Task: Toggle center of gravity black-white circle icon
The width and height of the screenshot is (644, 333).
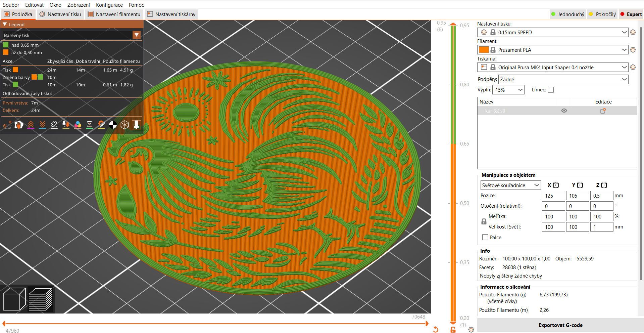Action: [113, 125]
